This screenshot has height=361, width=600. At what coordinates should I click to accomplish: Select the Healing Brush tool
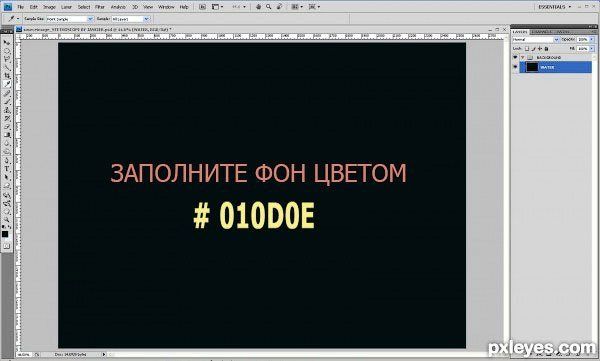coord(7,93)
